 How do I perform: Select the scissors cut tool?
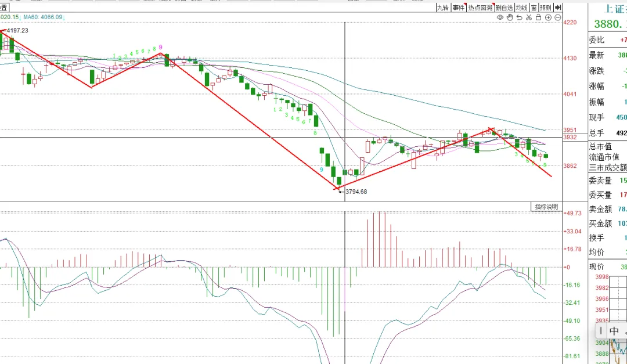[529, 17]
